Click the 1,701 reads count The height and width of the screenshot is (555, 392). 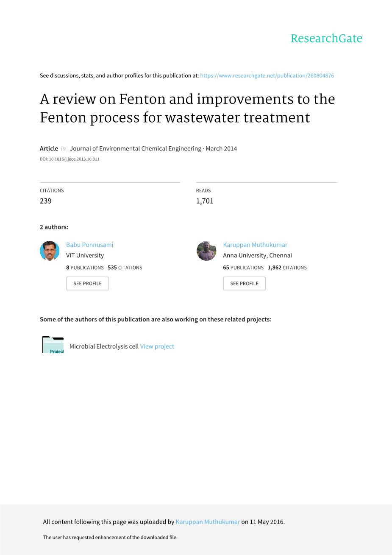205,201
